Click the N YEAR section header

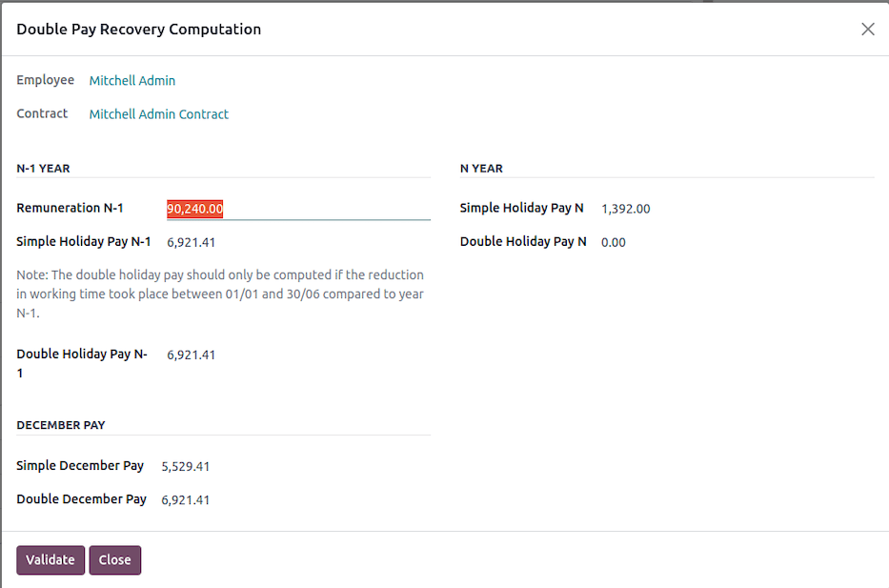tap(481, 168)
